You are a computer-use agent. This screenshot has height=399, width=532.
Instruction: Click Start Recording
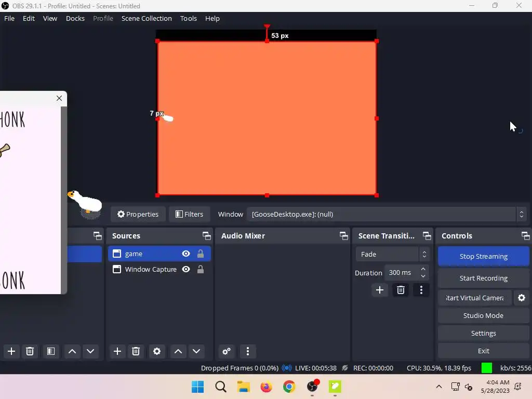point(484,278)
